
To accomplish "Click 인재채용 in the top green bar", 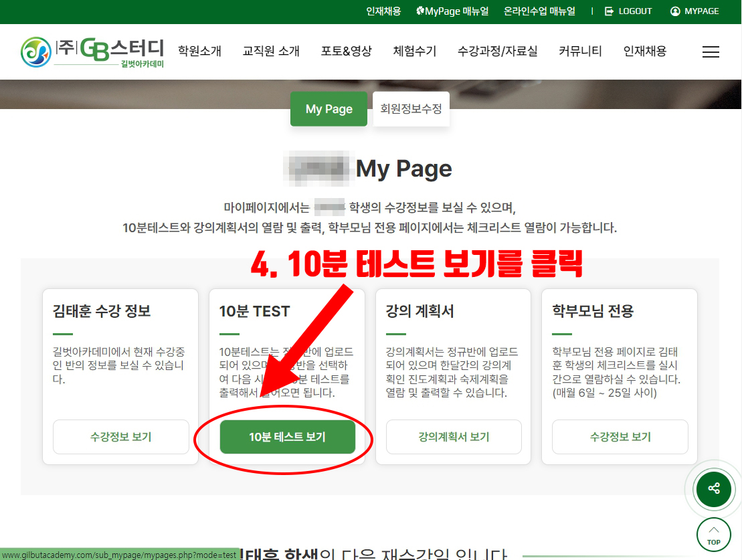I will pos(383,11).
